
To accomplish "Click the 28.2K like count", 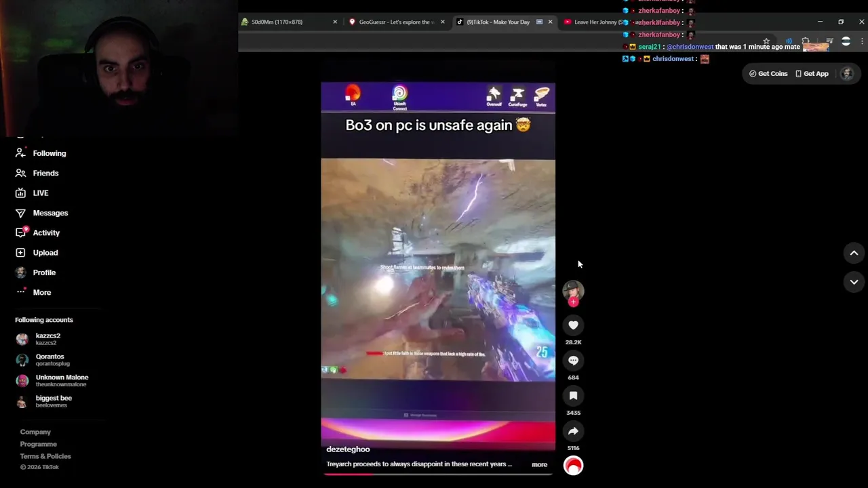I will [x=573, y=342].
